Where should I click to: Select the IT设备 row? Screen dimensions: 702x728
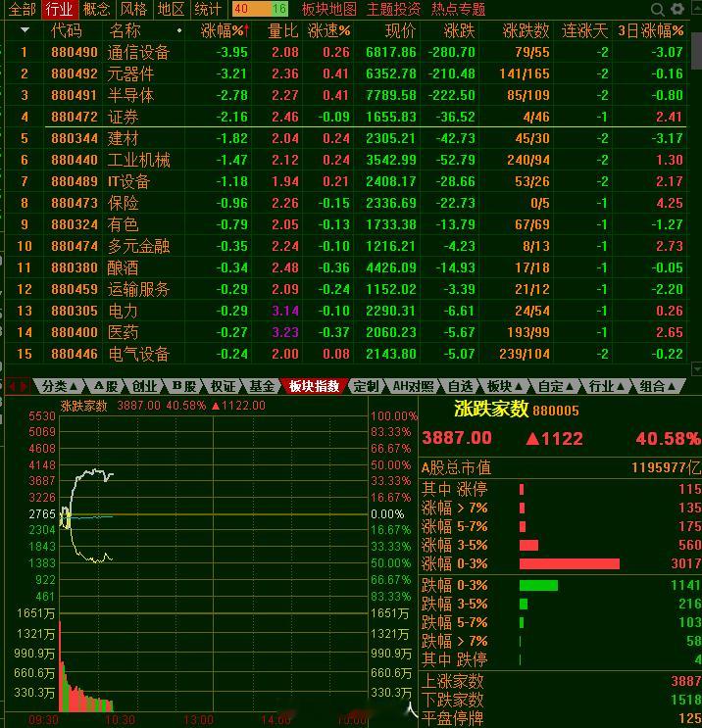click(x=346, y=181)
